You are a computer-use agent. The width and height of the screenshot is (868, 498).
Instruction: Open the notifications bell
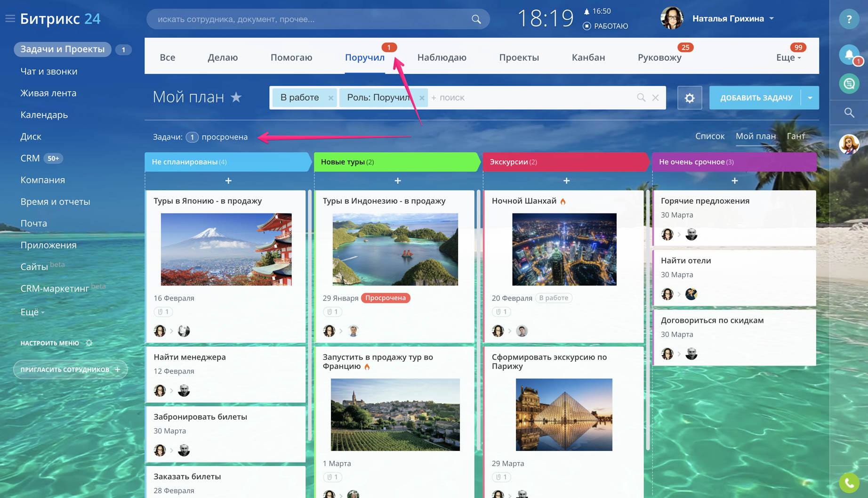(x=849, y=55)
